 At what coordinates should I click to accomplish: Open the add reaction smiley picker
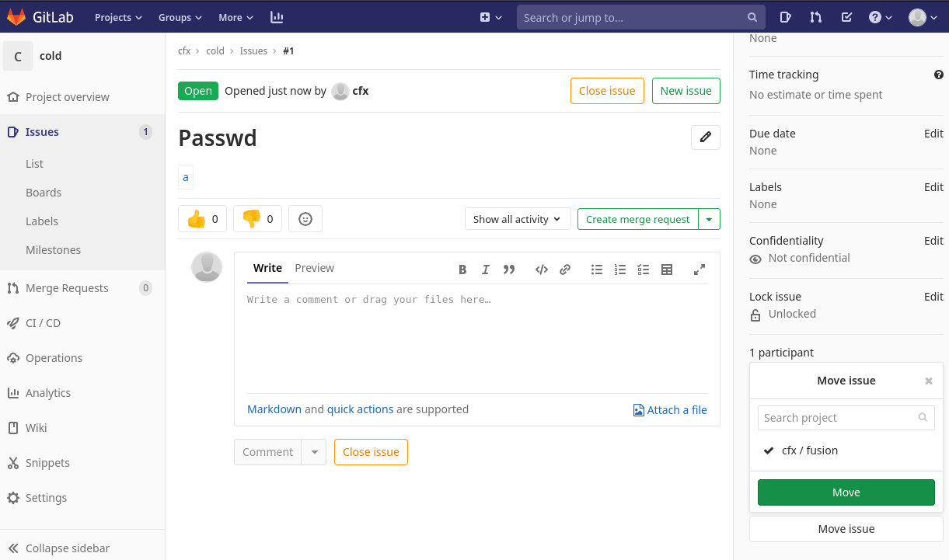(x=305, y=219)
